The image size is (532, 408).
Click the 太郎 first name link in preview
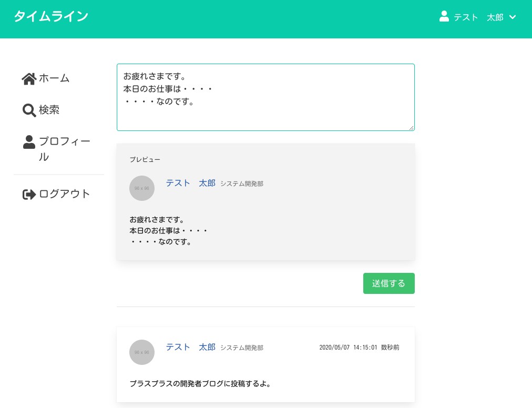point(207,182)
